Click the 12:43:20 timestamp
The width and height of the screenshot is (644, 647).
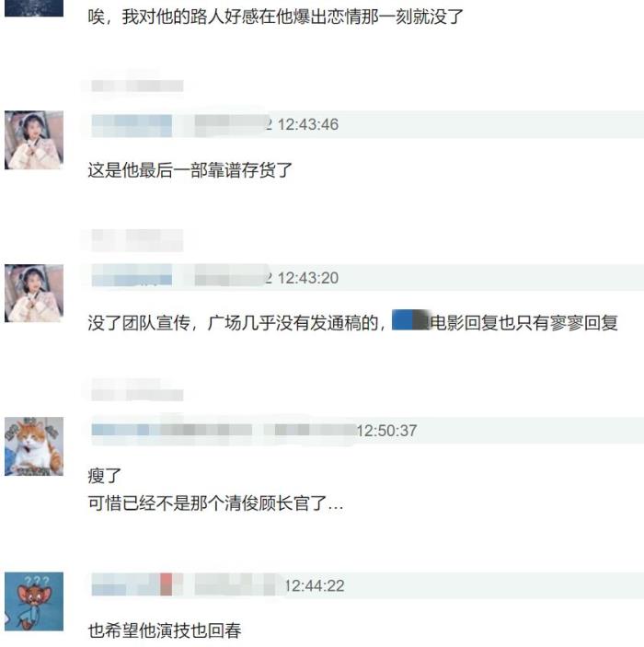pos(308,278)
